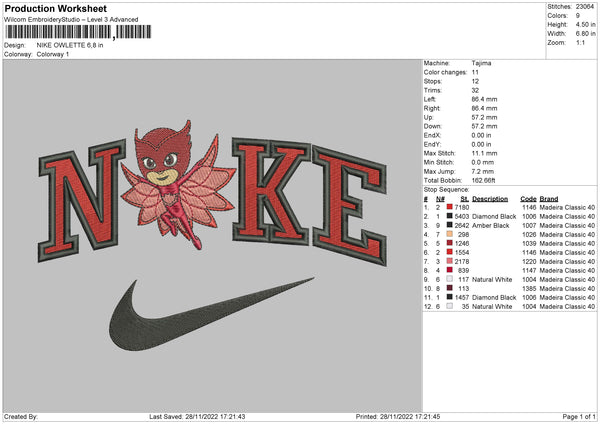Click the black swatch for stitch count 5403
Screen dimensions: 600x424
pyautogui.click(x=450, y=216)
